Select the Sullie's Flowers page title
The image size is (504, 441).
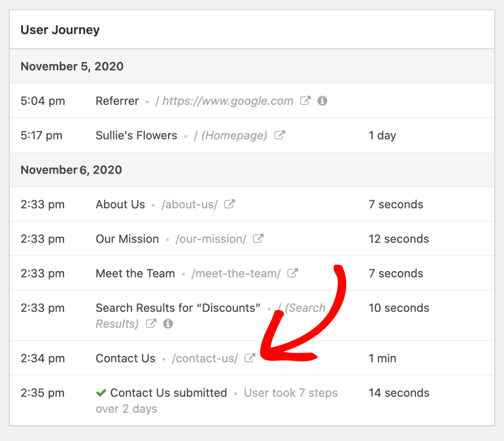pos(136,136)
